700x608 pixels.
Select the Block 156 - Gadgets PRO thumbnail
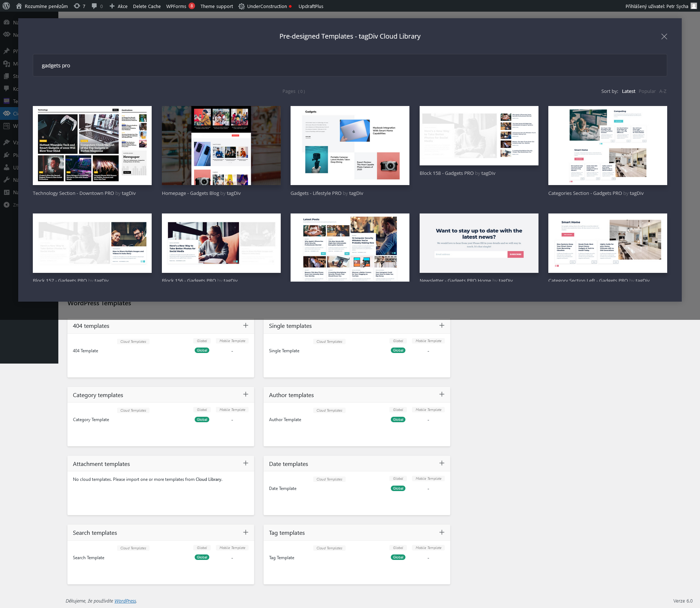221,243
